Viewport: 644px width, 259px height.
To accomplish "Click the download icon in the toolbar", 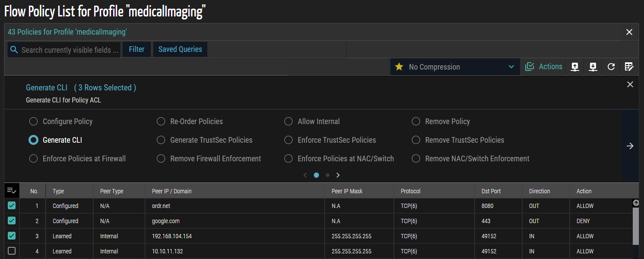I will click(x=593, y=67).
